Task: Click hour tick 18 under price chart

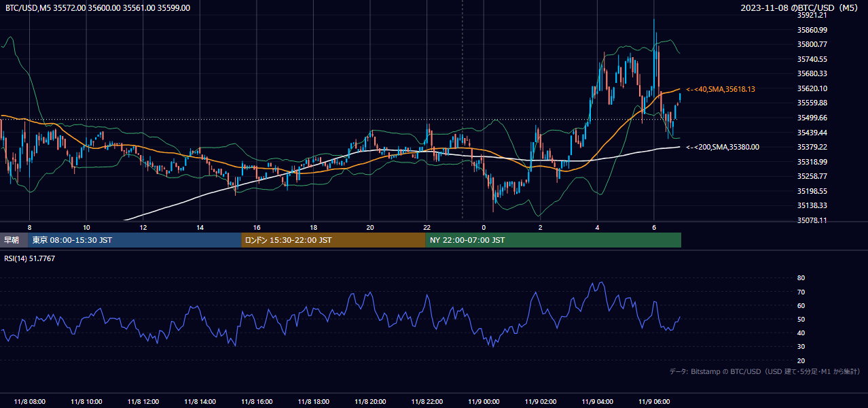Action: [x=313, y=227]
